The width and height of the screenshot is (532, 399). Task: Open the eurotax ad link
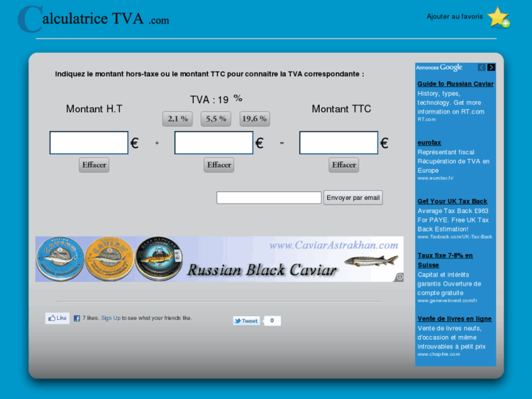pyautogui.click(x=430, y=143)
